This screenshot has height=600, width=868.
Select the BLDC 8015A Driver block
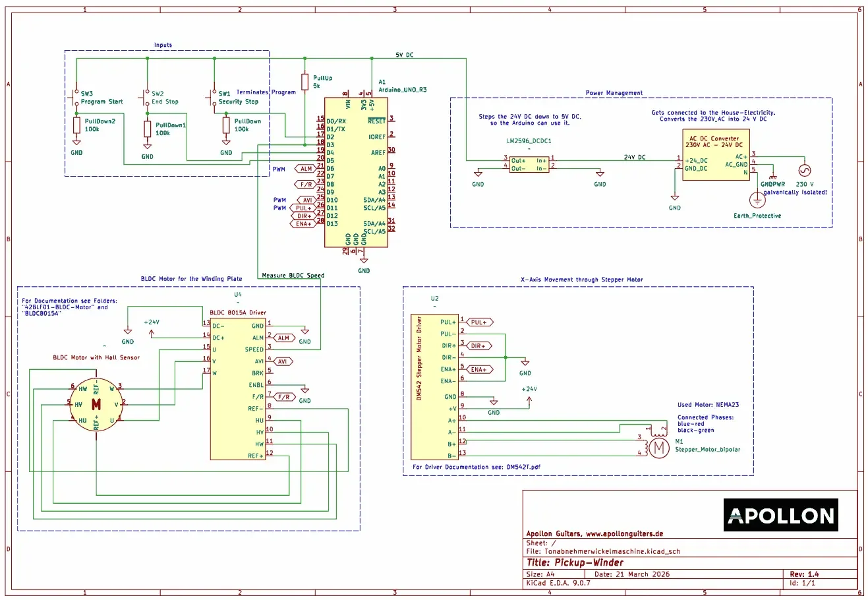tap(238, 388)
